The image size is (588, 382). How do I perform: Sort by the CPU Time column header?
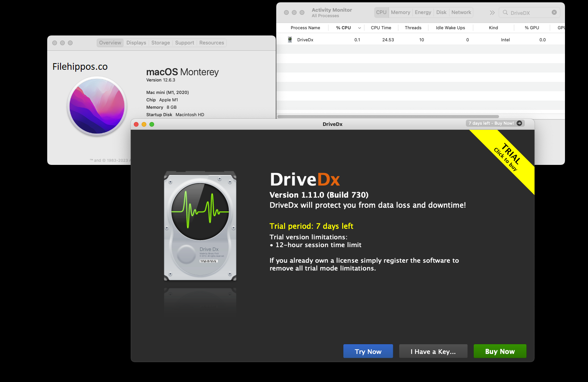381,28
